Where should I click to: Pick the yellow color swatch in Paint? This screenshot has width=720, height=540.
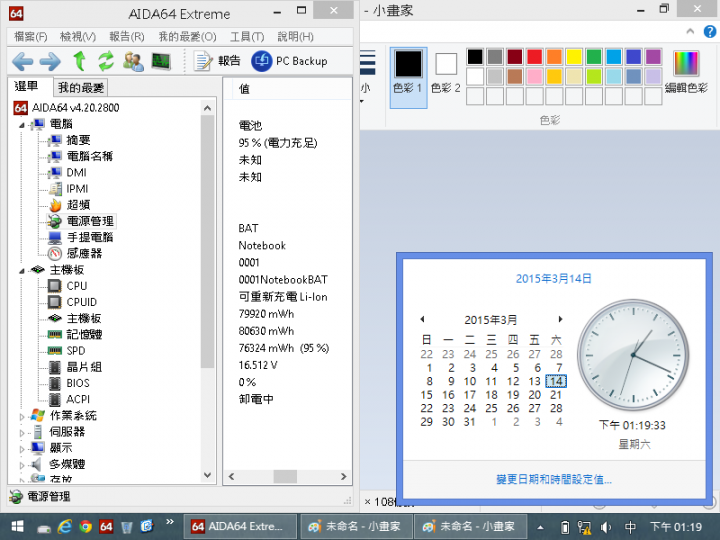click(x=574, y=56)
